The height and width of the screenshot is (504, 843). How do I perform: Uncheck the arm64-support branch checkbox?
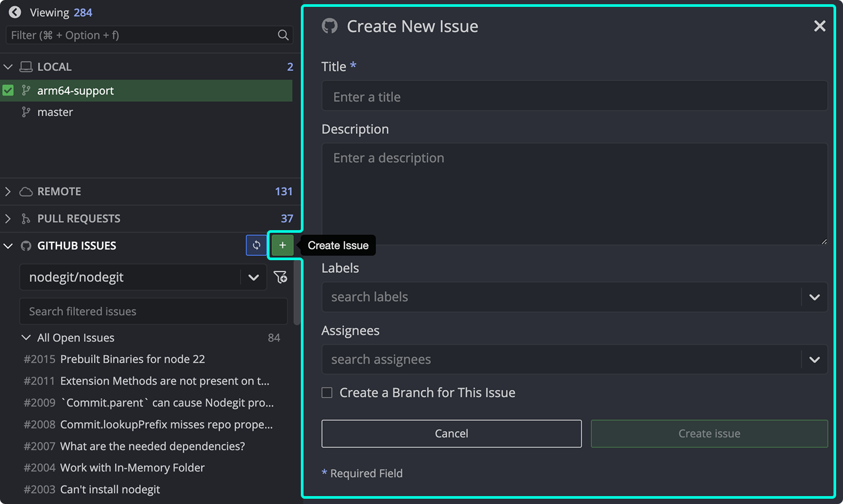8,90
